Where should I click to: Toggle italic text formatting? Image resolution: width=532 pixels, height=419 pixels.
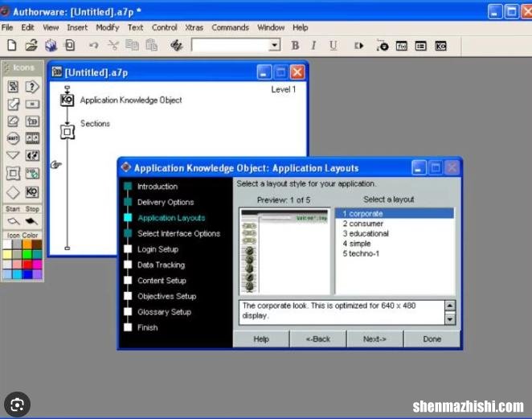coord(314,46)
